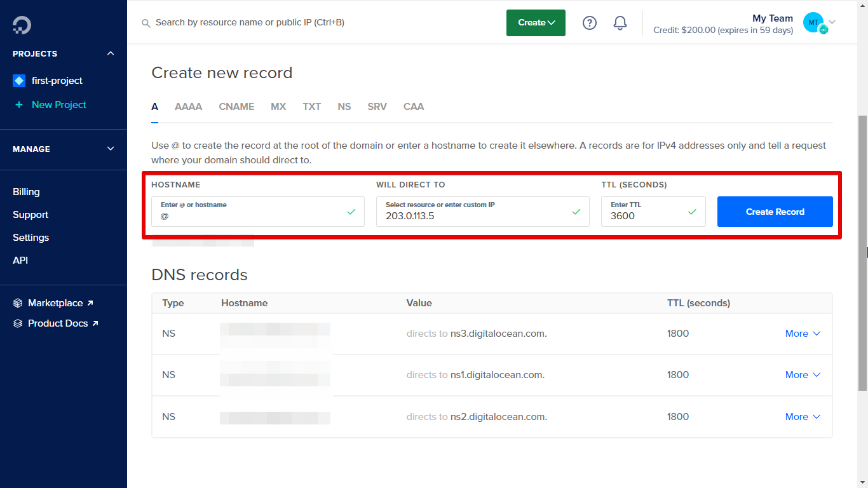Switch to the MX record tab
868x488 pixels.
[278, 107]
